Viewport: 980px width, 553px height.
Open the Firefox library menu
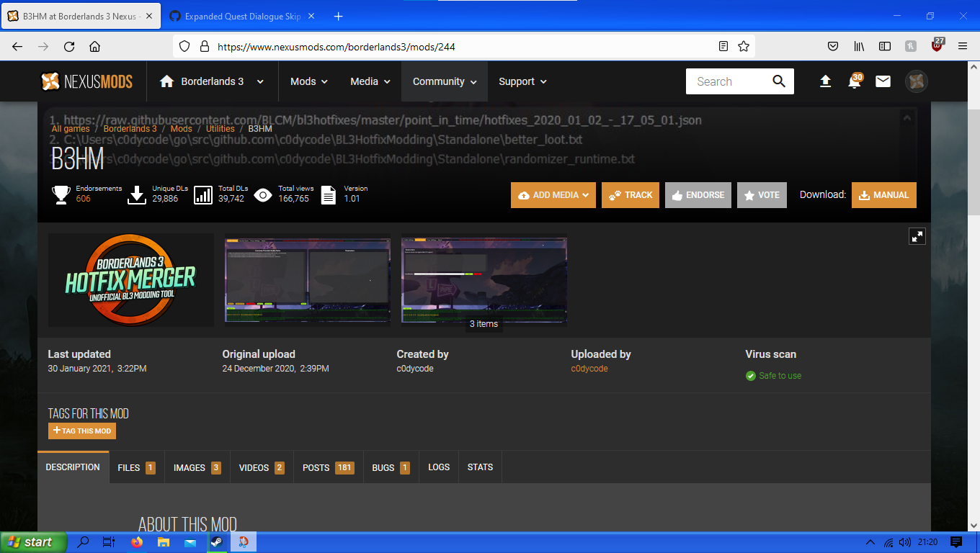tap(859, 46)
